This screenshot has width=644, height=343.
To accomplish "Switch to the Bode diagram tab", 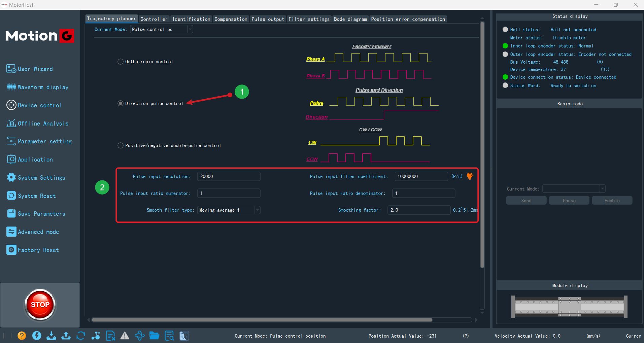I will (350, 19).
